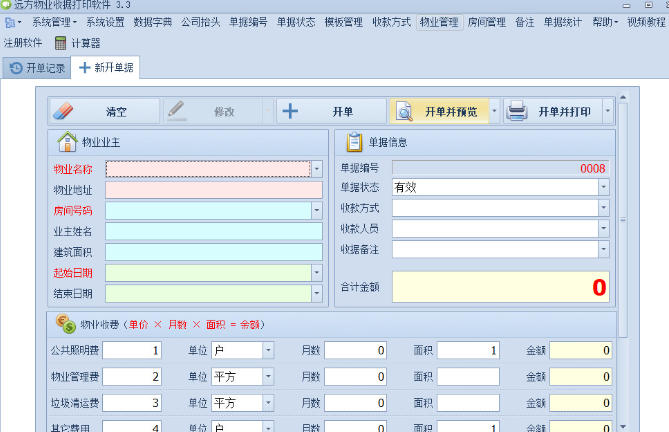Click 公共照明费 金额 field
This screenshot has height=432, width=669.
coord(581,351)
